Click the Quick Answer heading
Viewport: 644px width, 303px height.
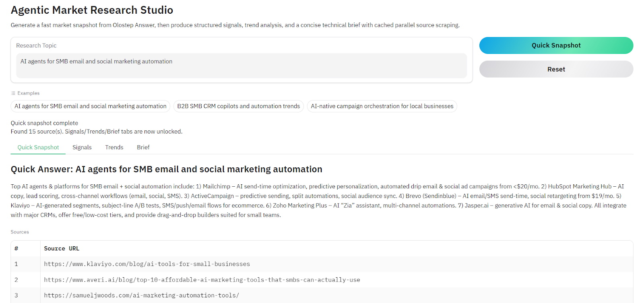click(x=166, y=169)
